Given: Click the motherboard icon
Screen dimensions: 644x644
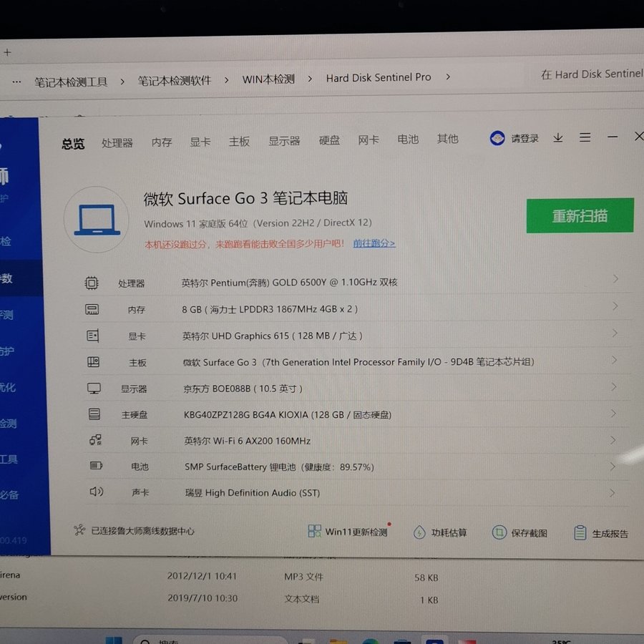Looking at the screenshot, I should (x=94, y=362).
